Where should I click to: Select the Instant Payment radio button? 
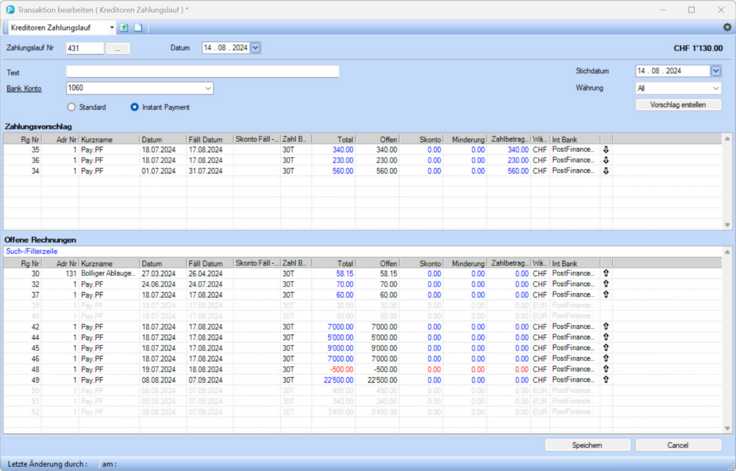pyautogui.click(x=135, y=107)
